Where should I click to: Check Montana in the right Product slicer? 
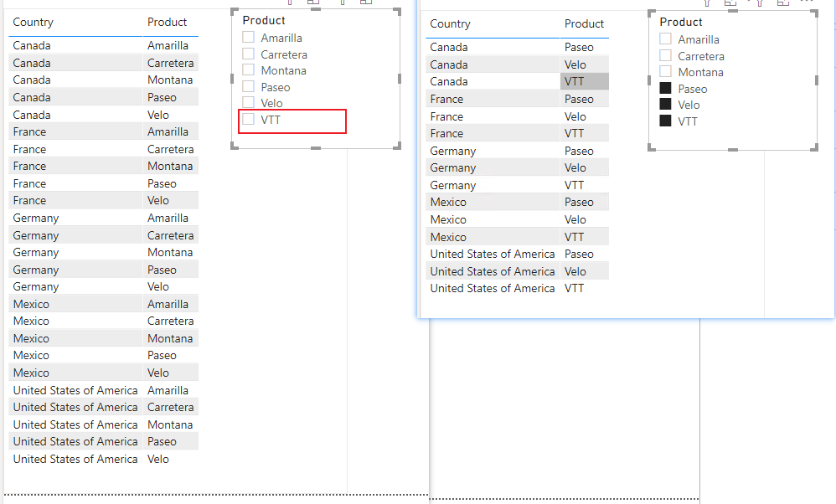[665, 71]
